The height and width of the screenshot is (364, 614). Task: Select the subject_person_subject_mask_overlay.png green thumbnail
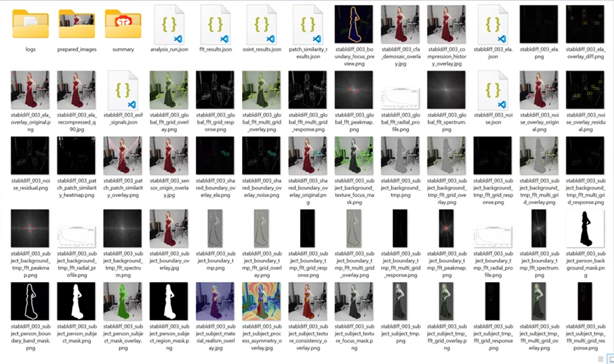tap(122, 301)
